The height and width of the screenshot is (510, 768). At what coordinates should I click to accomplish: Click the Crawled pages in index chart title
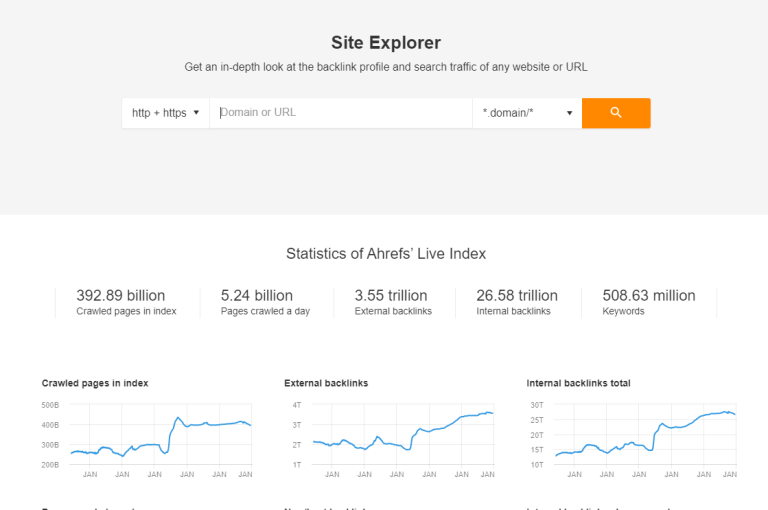[95, 383]
